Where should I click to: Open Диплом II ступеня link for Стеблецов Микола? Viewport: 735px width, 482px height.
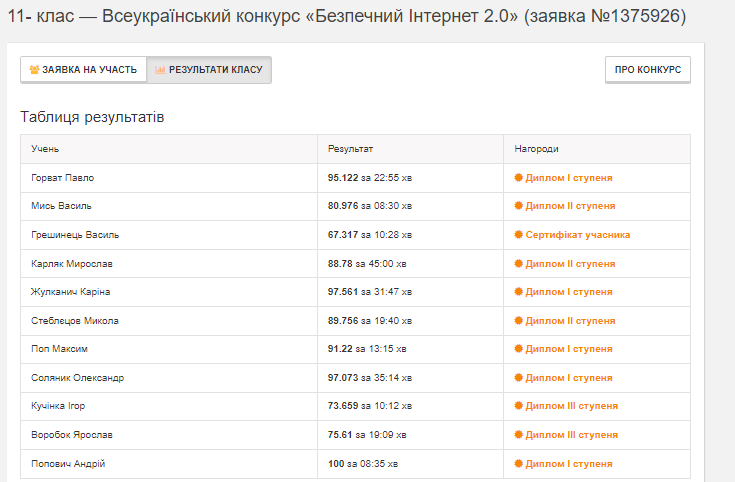tap(570, 321)
